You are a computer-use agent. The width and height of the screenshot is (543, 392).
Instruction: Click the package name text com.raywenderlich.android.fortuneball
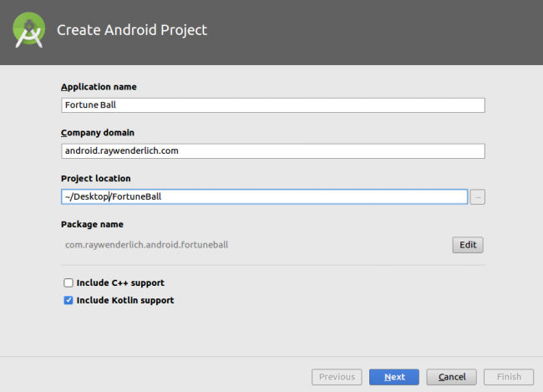click(146, 245)
